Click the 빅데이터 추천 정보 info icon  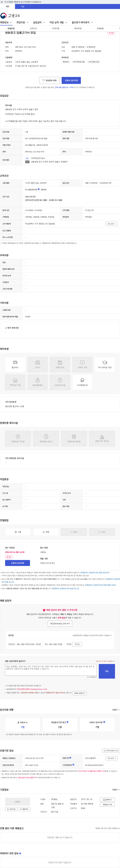point(20,854)
